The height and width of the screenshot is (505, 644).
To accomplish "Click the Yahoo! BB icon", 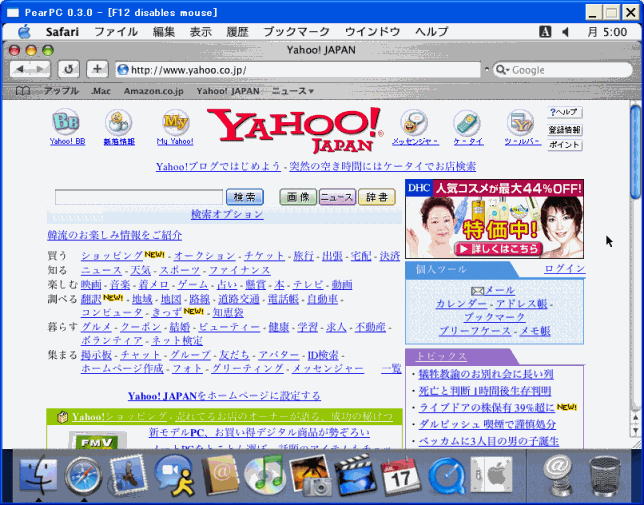I will click(66, 123).
